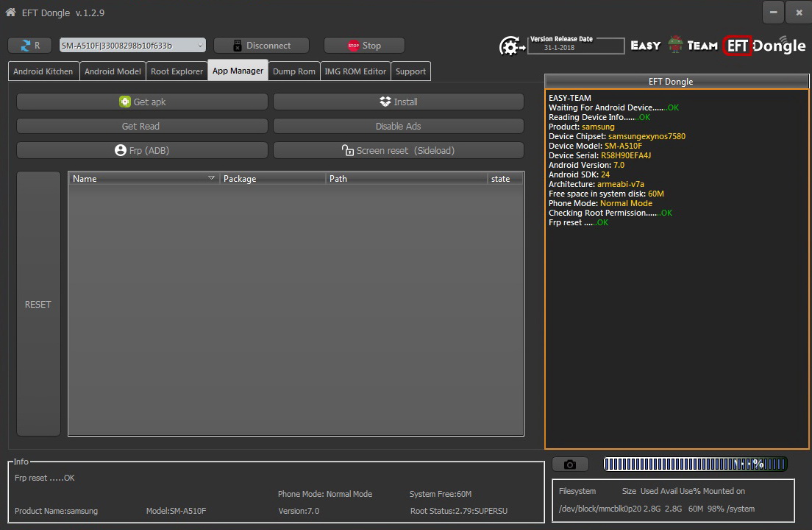Click Screen reset (Sideload) button
Screen dimensions: 812x530
(398, 150)
